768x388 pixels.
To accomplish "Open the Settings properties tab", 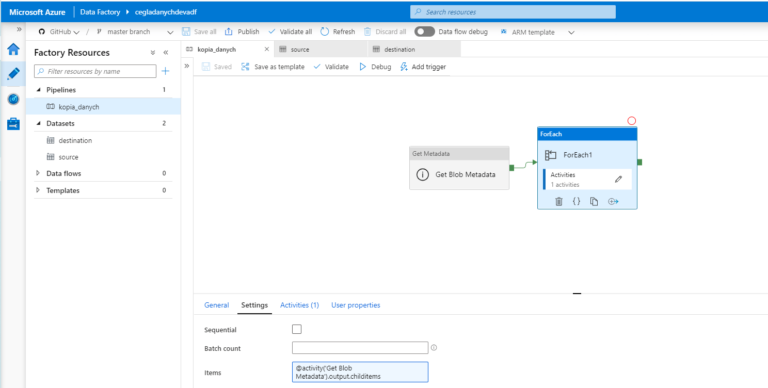I will pos(255,305).
